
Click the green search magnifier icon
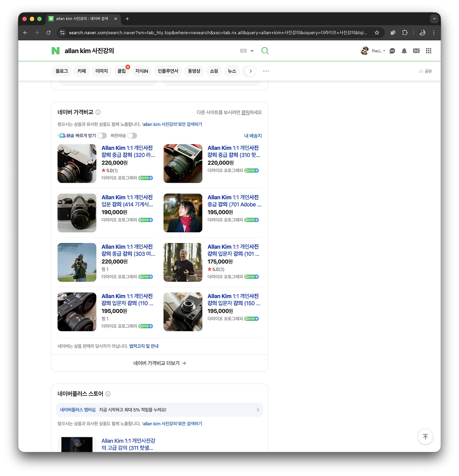[265, 51]
